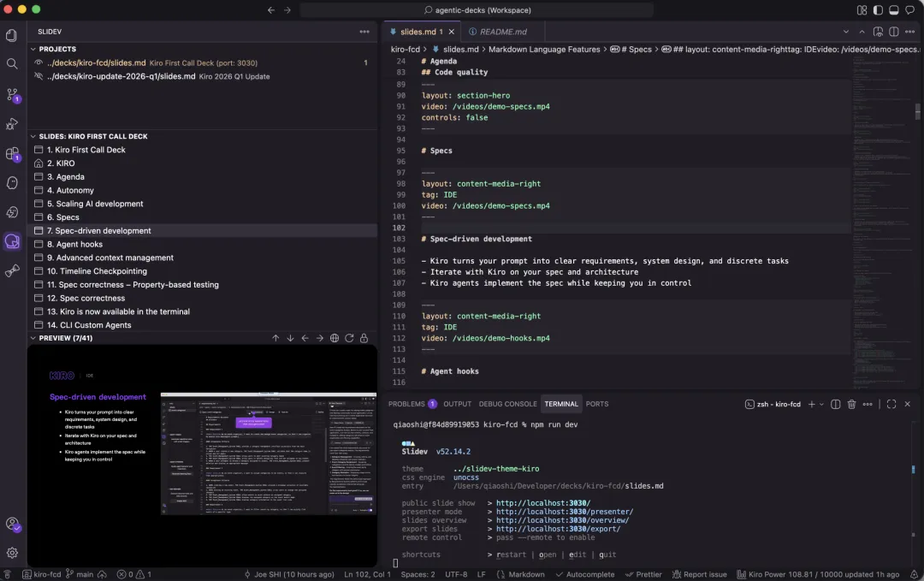This screenshot has height=581, width=924.
Task: Switch to the PORTS panel tab
Action: pyautogui.click(x=597, y=404)
